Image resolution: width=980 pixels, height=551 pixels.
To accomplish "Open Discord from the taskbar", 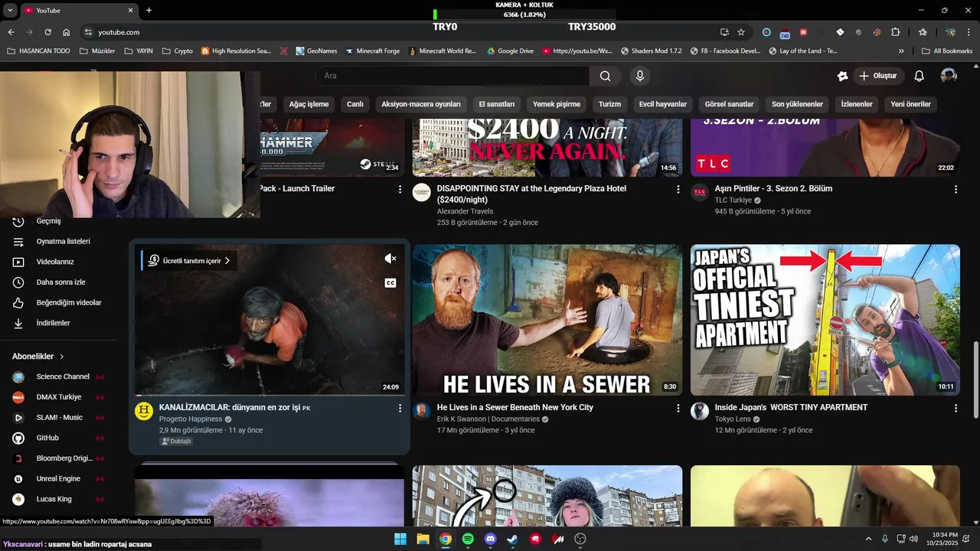I will point(491,539).
